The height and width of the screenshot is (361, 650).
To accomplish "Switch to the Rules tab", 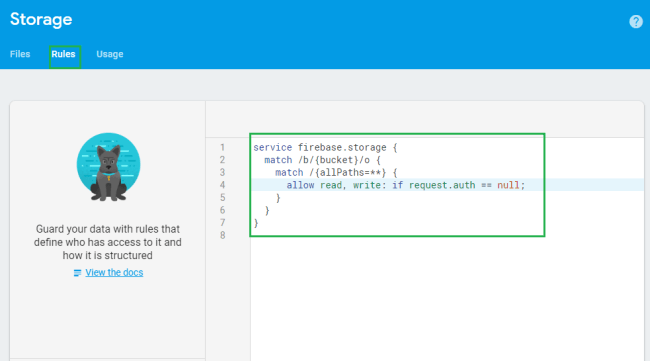I will [63, 54].
